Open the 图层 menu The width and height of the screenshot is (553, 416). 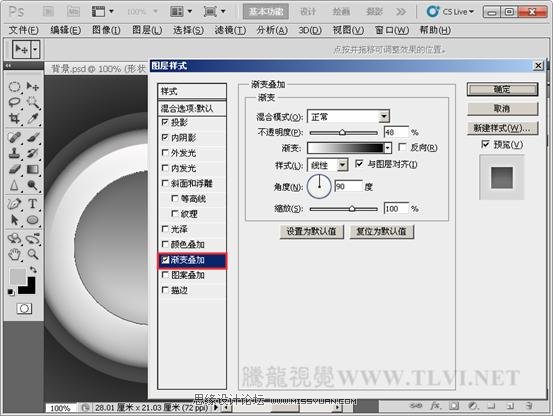coord(147,30)
